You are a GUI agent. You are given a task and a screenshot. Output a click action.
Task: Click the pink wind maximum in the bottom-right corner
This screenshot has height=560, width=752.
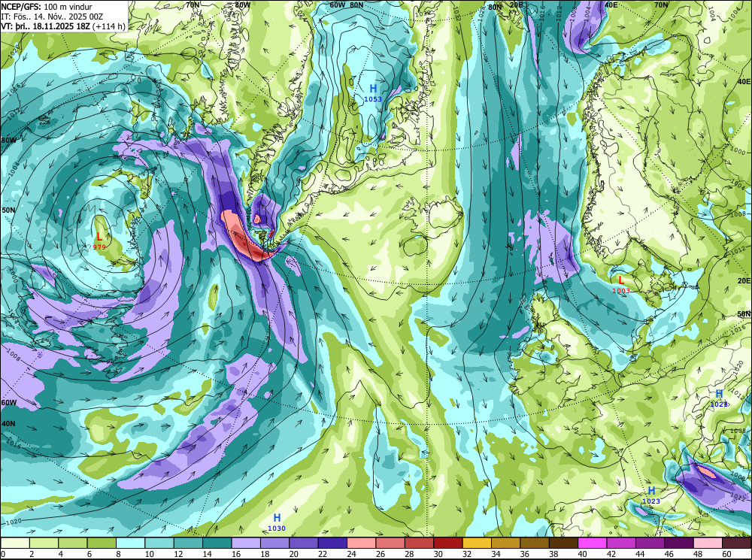706,471
